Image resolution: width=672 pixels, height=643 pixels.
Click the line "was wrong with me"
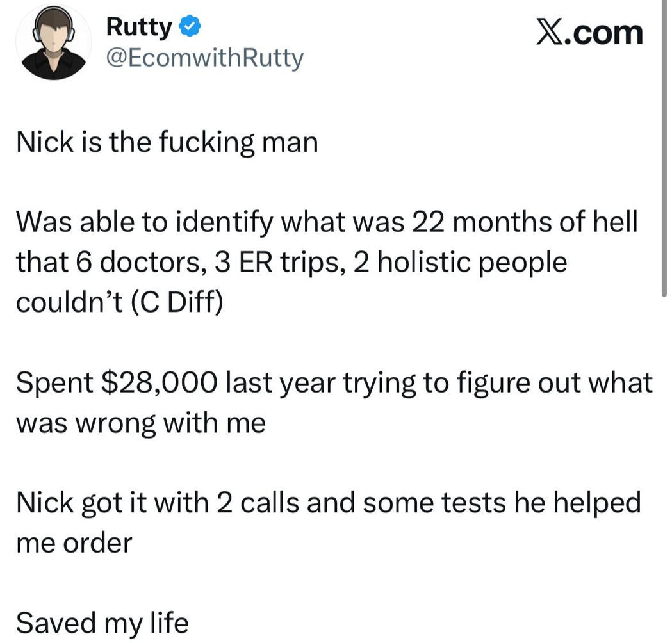click(140, 423)
